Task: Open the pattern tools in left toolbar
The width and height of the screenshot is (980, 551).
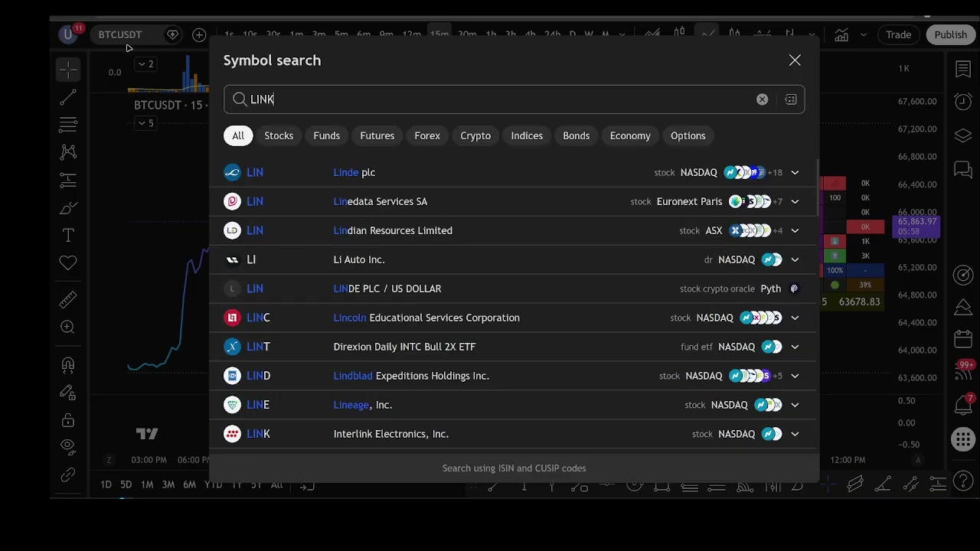Action: [x=68, y=152]
